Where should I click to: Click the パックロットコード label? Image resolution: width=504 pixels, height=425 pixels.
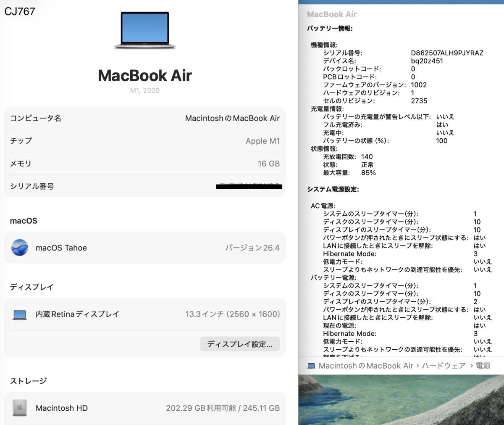[x=352, y=69]
